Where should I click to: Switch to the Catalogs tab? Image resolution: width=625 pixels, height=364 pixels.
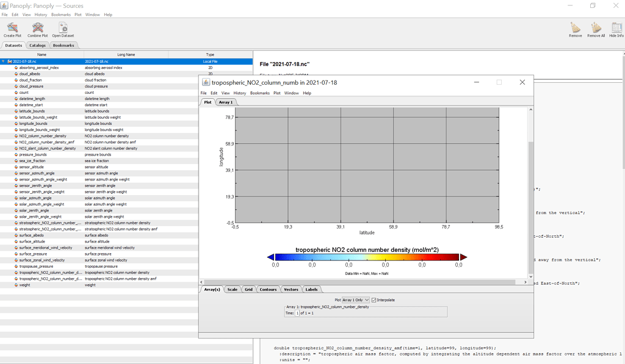click(x=37, y=45)
